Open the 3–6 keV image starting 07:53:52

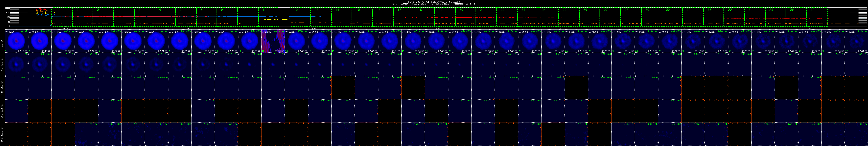856,41
